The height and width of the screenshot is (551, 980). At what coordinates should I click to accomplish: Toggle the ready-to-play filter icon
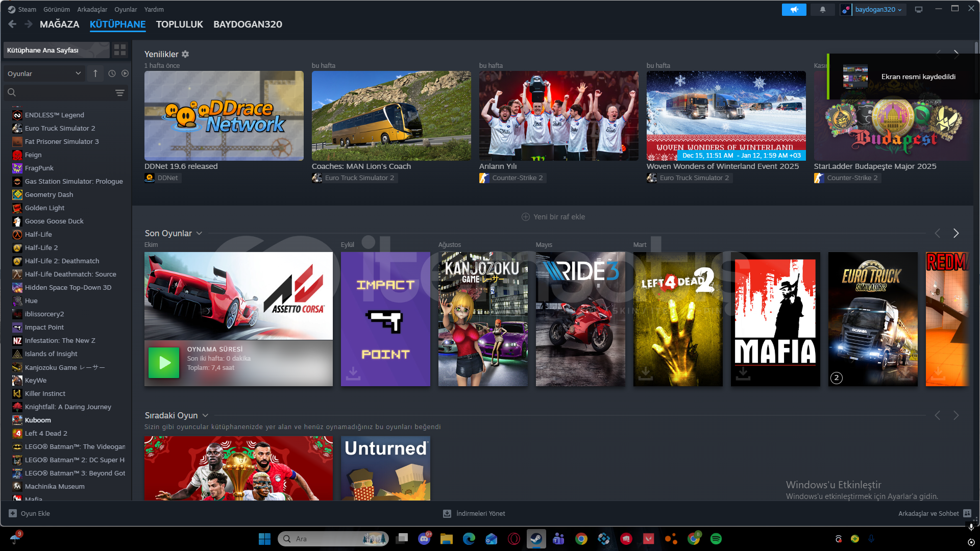[125, 73]
